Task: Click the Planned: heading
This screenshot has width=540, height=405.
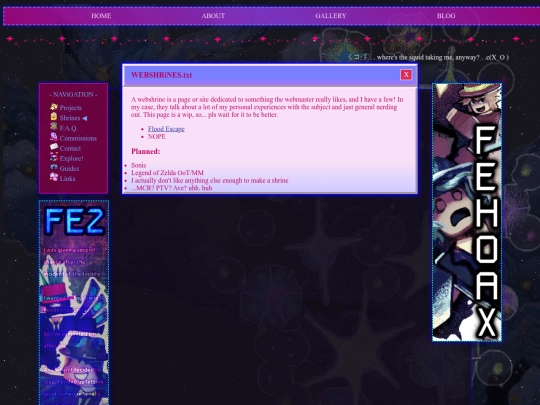Action: click(x=146, y=151)
